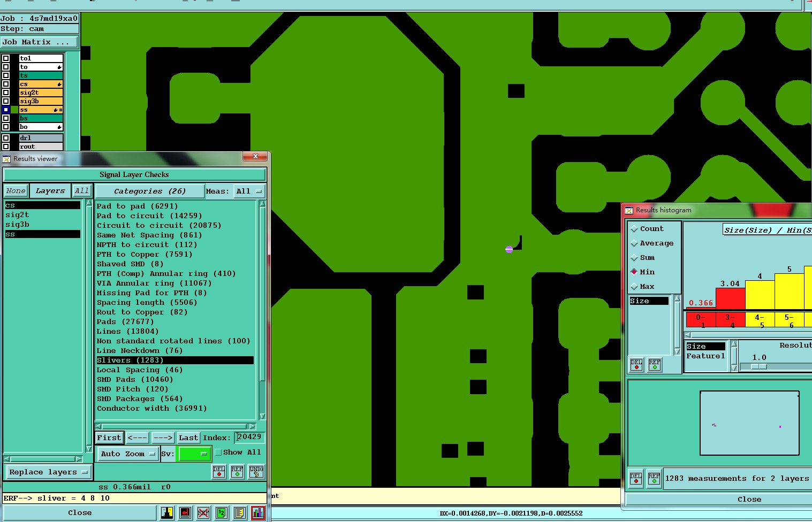
Task: Click the categories list scrollbar down arrow
Action: 262,417
